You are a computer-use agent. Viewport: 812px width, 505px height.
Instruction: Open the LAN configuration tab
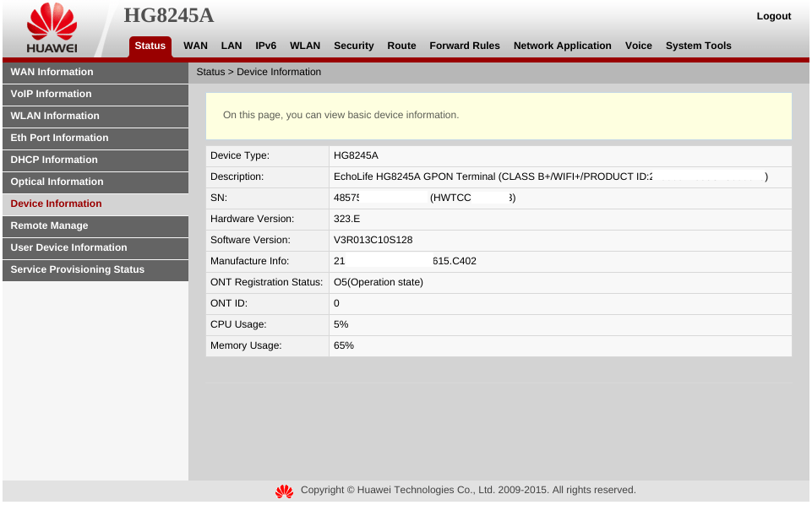coord(232,46)
